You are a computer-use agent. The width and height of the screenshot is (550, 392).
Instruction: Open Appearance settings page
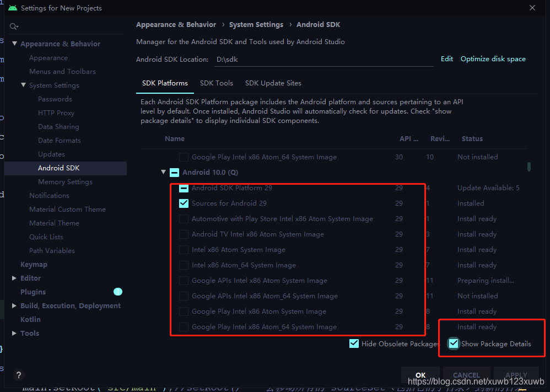(x=48, y=58)
